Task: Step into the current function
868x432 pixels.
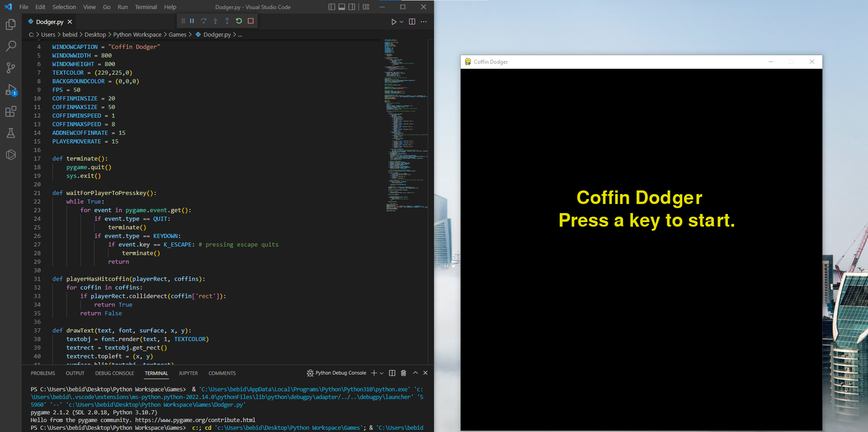Action: [x=216, y=21]
